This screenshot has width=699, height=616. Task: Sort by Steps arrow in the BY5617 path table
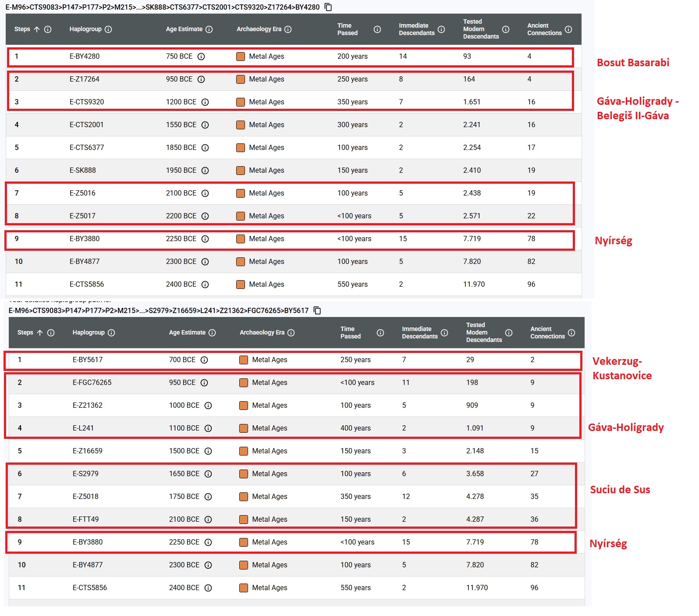[40, 333]
